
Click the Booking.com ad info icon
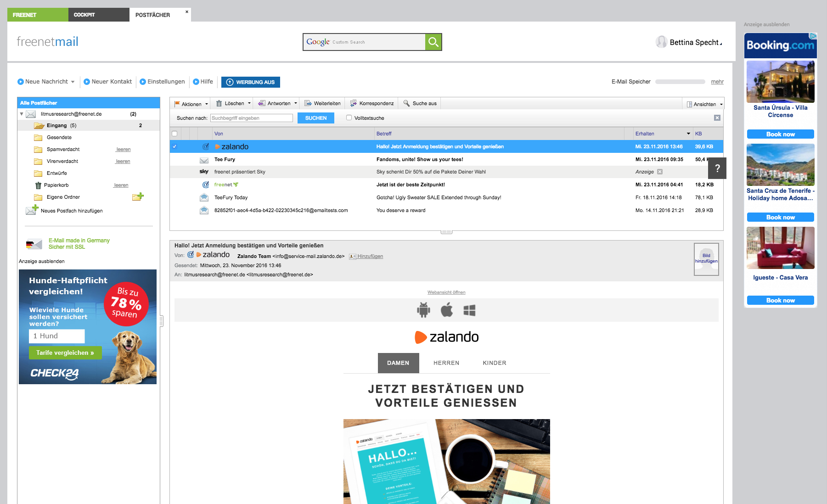(813, 36)
